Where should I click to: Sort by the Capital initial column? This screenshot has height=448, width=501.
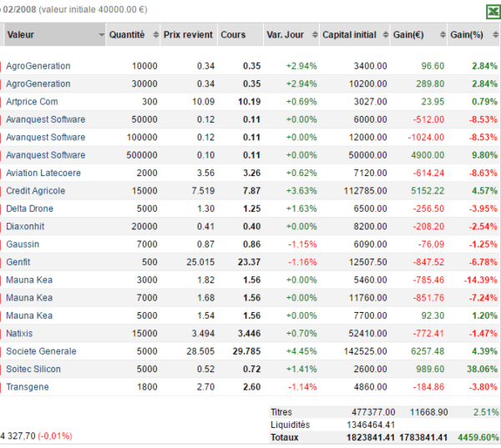[x=355, y=34]
